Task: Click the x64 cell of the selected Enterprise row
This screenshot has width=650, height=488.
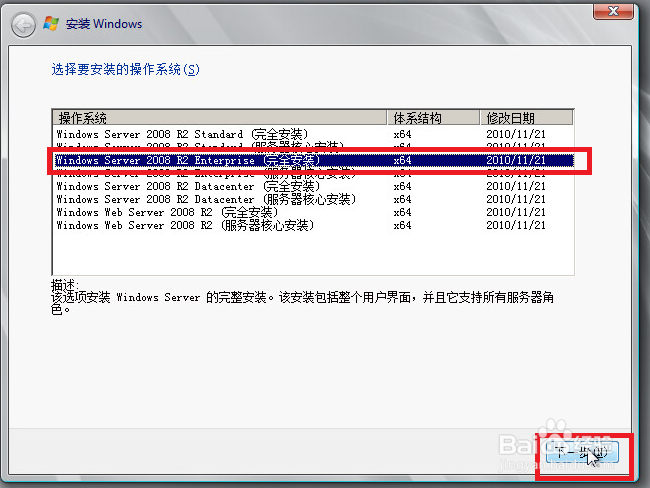Action: pos(402,160)
